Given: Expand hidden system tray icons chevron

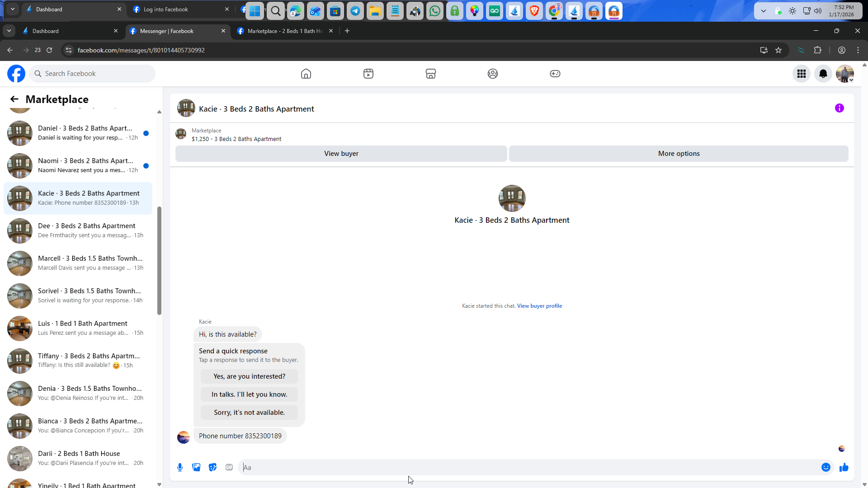Looking at the screenshot, I should (x=763, y=11).
